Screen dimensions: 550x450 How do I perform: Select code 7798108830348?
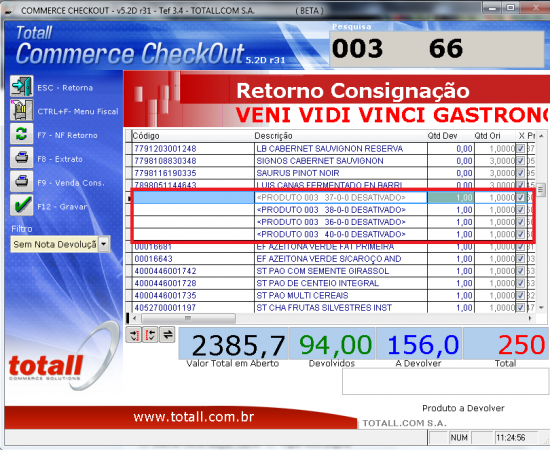[165, 161]
